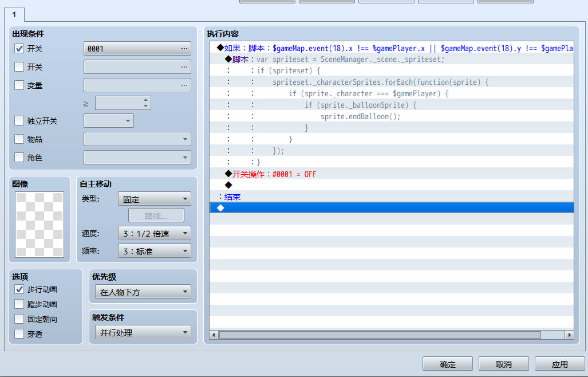588x377 pixels.
Task: Click the 确定 button
Action: pos(447,364)
